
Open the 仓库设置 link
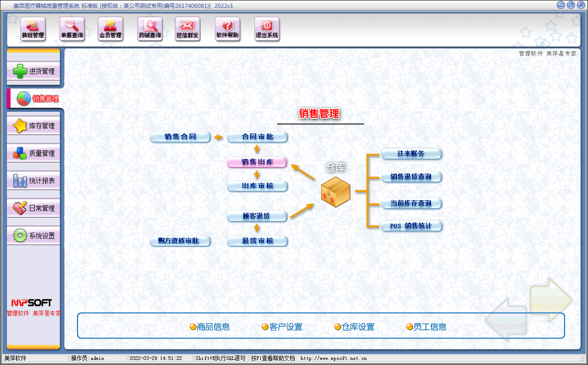coord(354,327)
